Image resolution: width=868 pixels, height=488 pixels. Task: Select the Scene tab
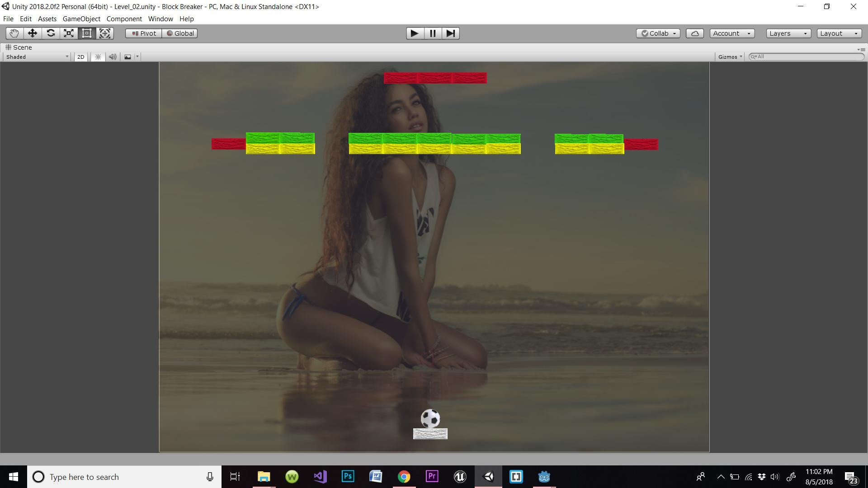(19, 47)
